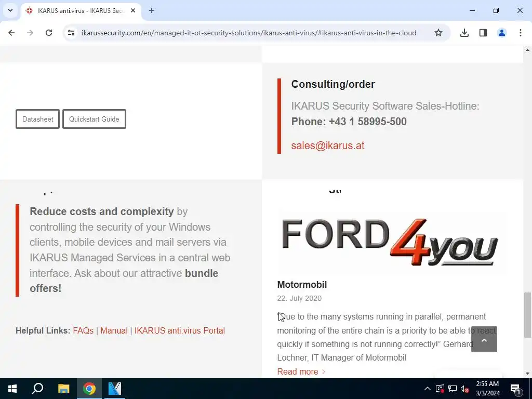Read more about Motormobil
Image resolution: width=532 pixels, height=399 pixels.
pyautogui.click(x=301, y=371)
